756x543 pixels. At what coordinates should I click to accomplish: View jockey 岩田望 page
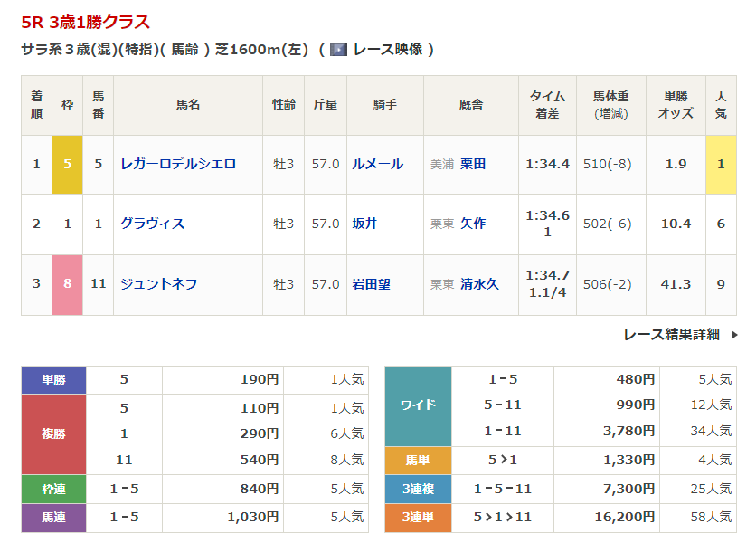coord(371,284)
